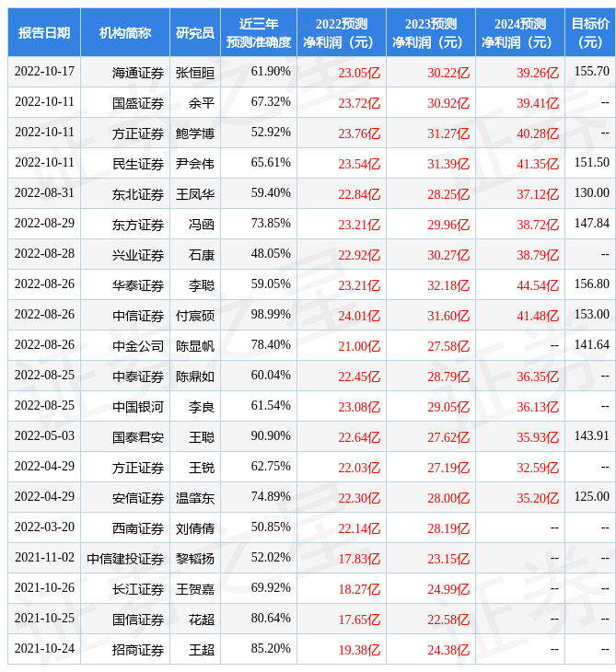Click accuracy value 61.90%
This screenshot has width=616, height=672.
[271, 71]
